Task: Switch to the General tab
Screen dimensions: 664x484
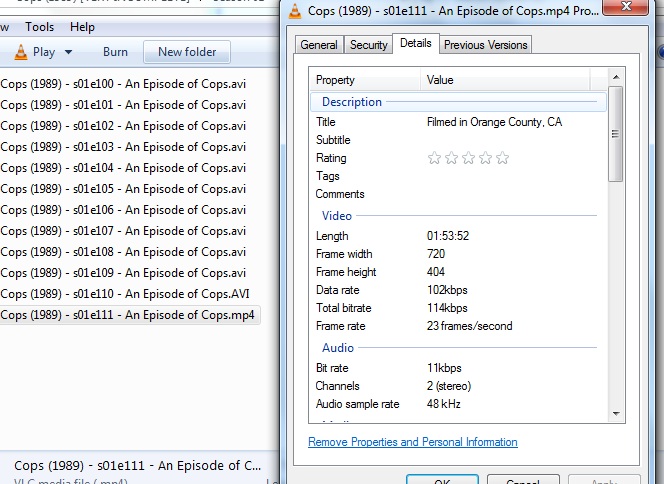Action: pos(319,45)
